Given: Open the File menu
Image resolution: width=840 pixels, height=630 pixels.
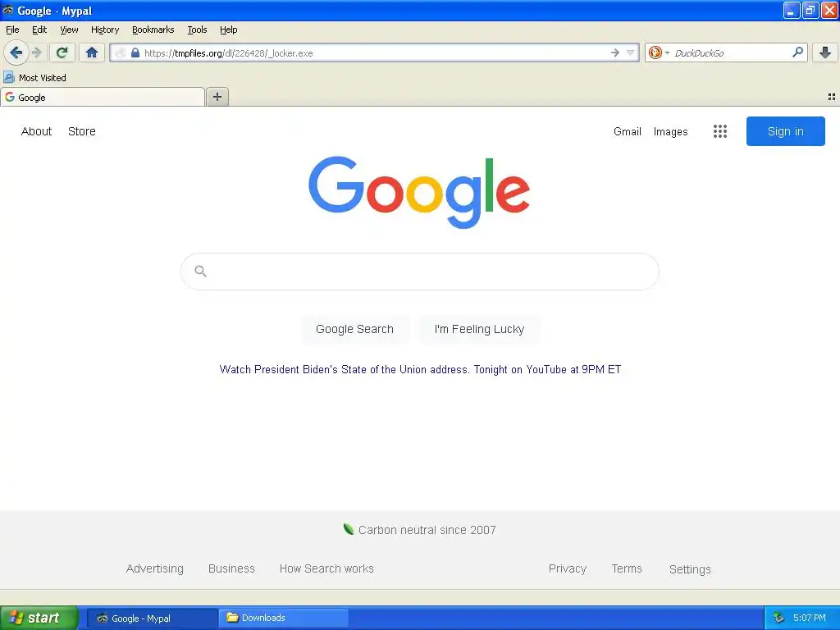Looking at the screenshot, I should [12, 30].
